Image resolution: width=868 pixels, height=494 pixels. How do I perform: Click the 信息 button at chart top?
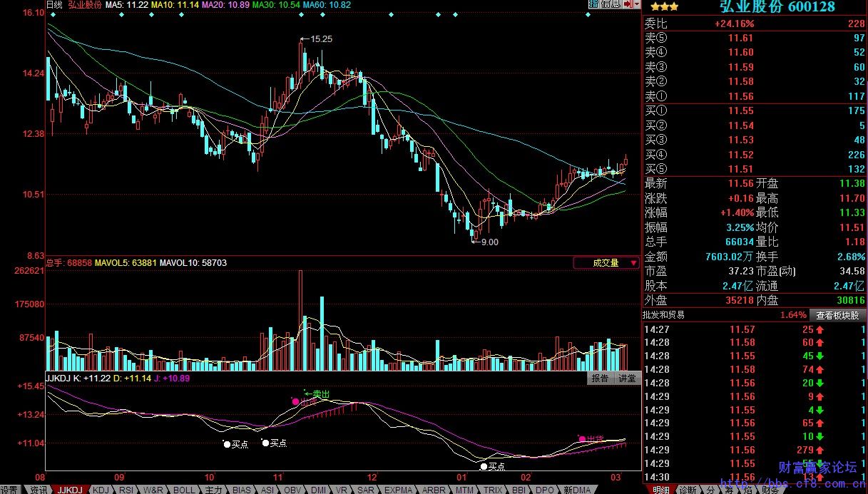pos(611,4)
